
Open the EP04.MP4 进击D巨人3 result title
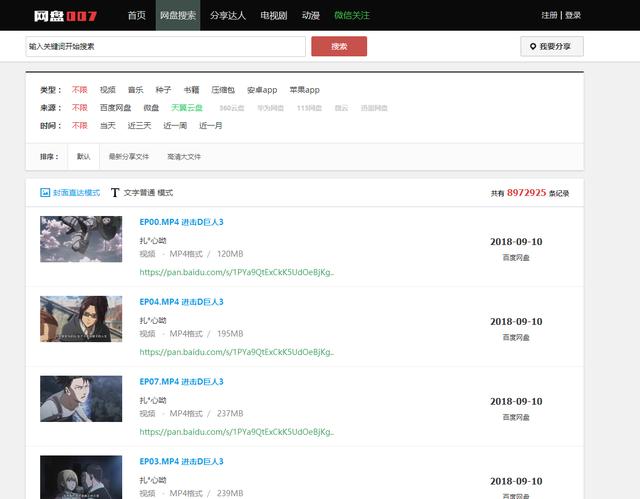[x=182, y=302]
